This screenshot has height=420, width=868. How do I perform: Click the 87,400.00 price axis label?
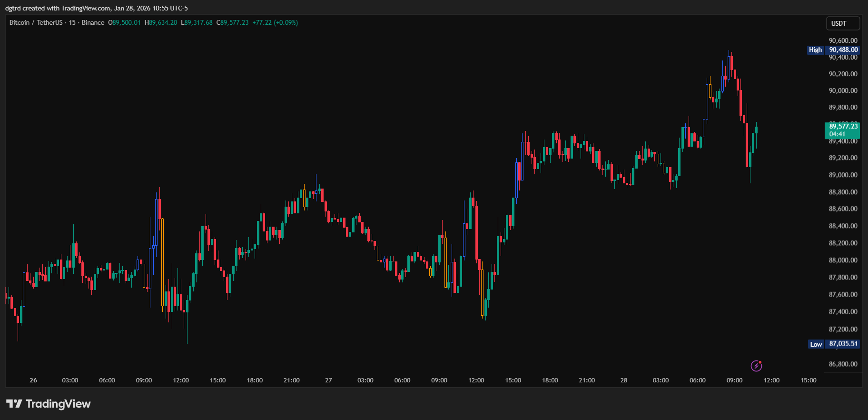843,311
